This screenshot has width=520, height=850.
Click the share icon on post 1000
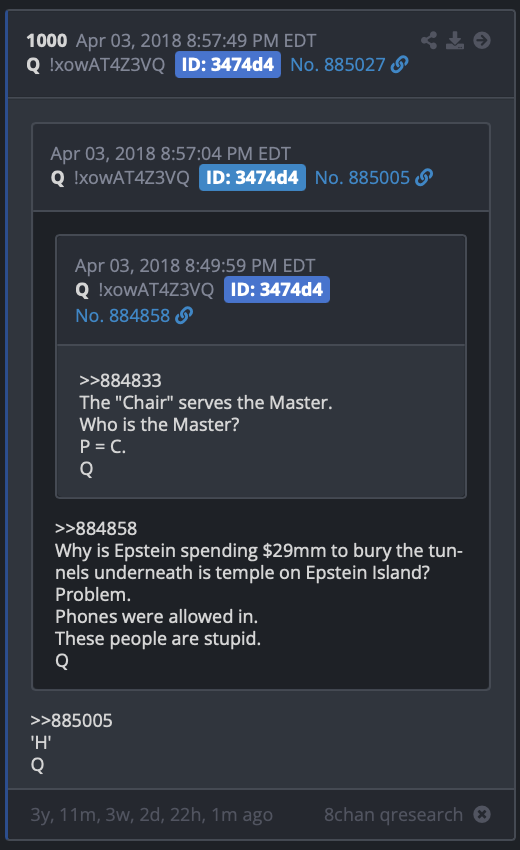coord(429,40)
